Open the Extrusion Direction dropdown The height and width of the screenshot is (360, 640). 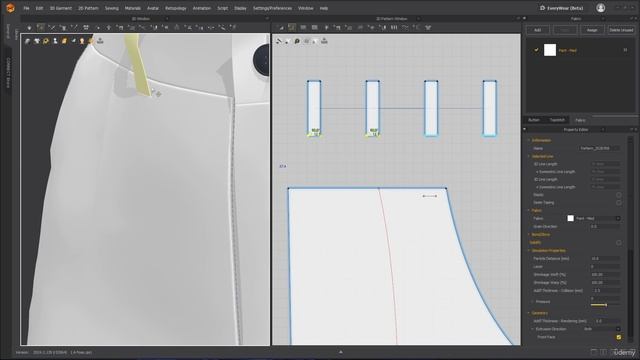click(x=618, y=329)
